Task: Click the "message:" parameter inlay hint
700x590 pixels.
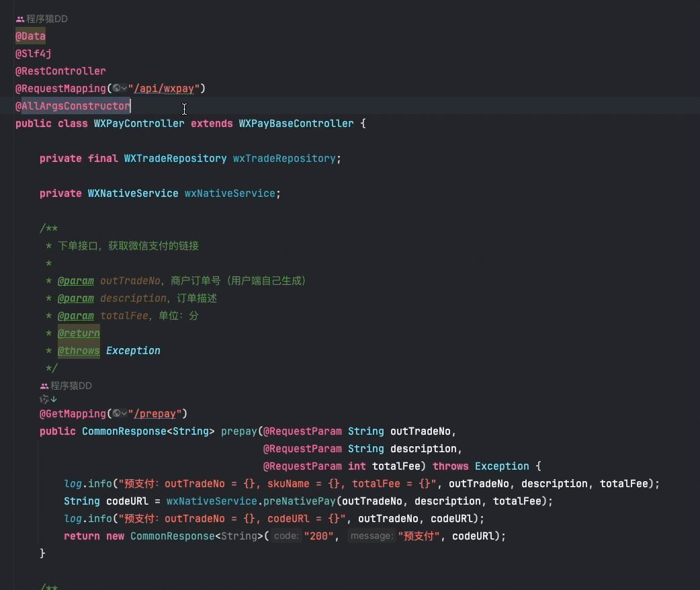Action: [x=372, y=536]
